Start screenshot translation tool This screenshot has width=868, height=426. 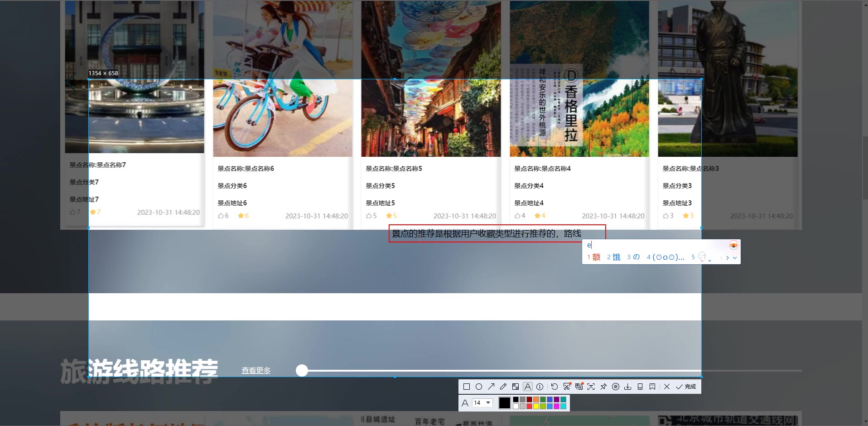pyautogui.click(x=579, y=387)
